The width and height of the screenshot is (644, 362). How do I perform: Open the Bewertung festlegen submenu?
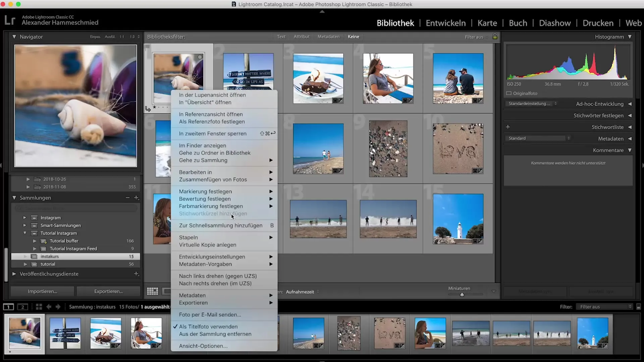coord(224,199)
